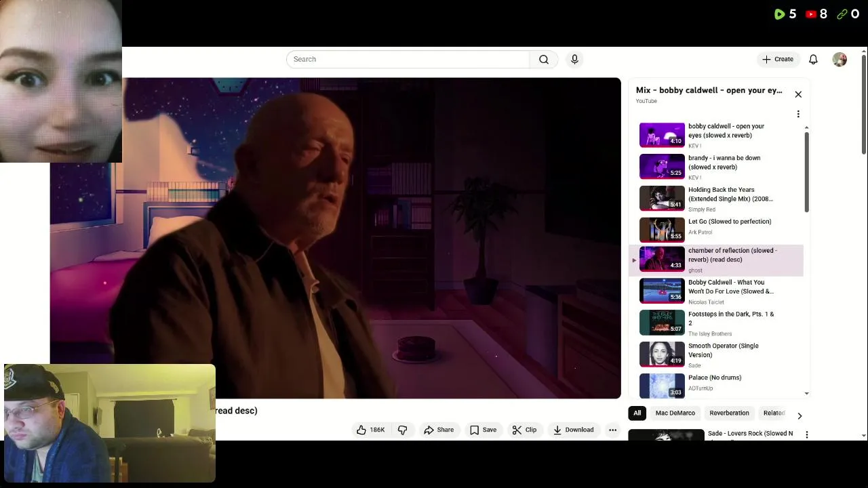Clip the video

pyautogui.click(x=524, y=430)
